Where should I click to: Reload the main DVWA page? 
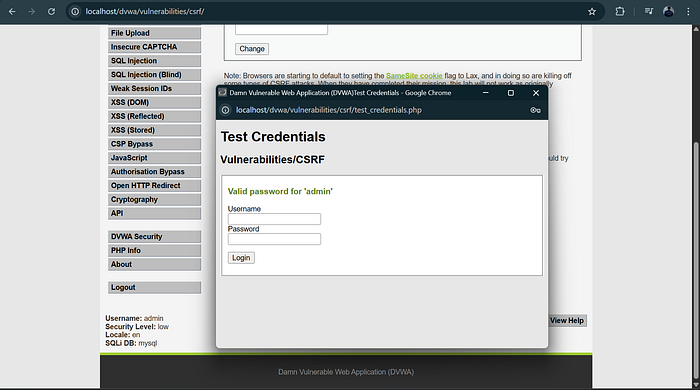coord(51,12)
